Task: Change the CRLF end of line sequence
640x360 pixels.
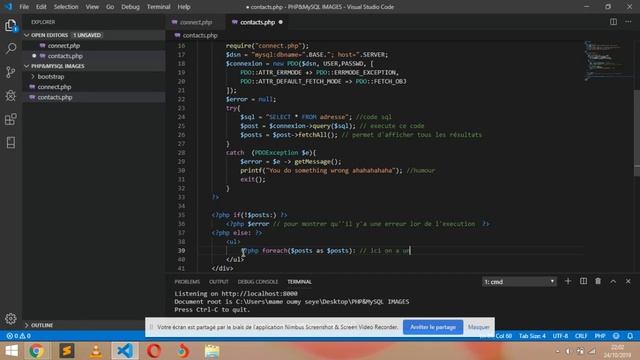Action: tap(580, 336)
